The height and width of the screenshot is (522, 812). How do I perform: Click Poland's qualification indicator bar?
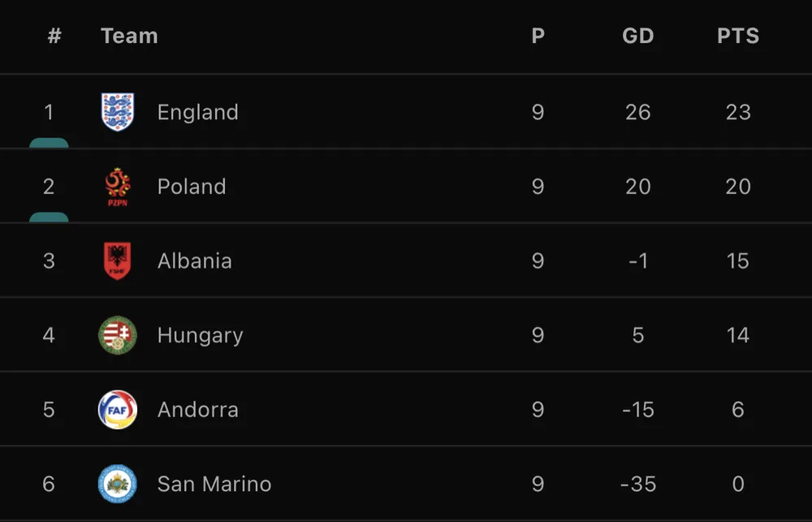49,218
